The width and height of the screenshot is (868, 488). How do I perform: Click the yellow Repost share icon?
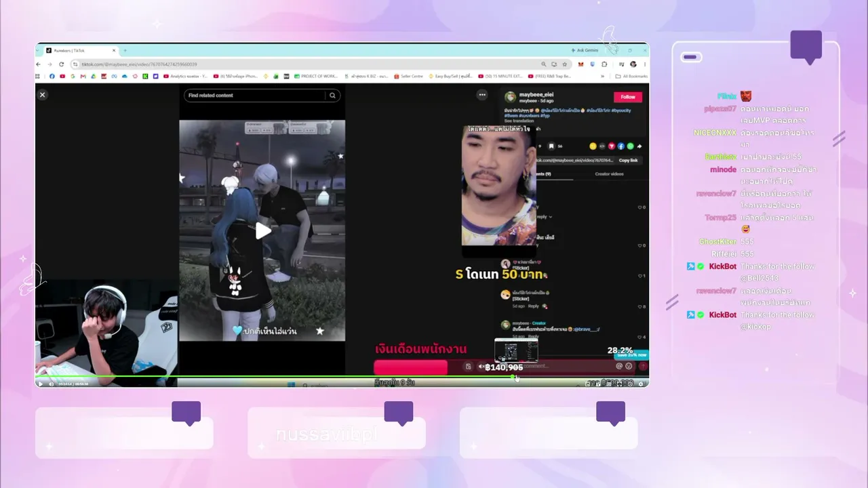pyautogui.click(x=593, y=146)
